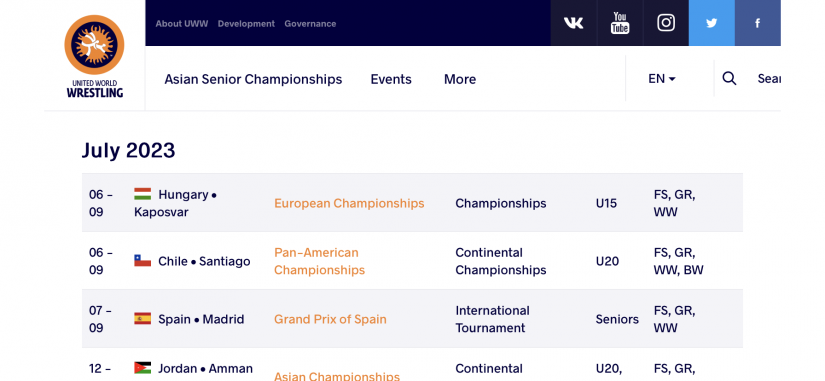Open the Facebook icon

(758, 23)
